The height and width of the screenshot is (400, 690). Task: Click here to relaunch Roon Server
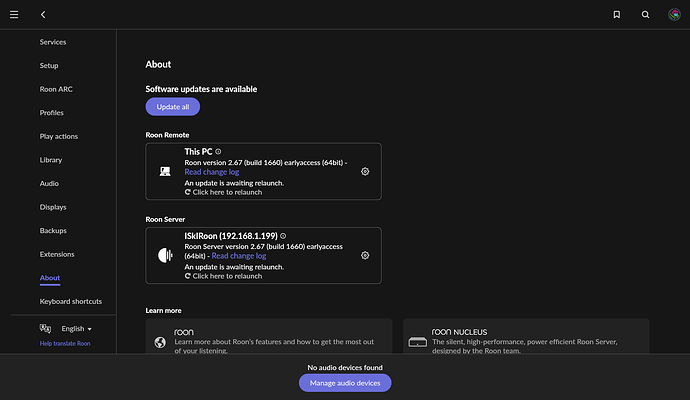click(223, 276)
